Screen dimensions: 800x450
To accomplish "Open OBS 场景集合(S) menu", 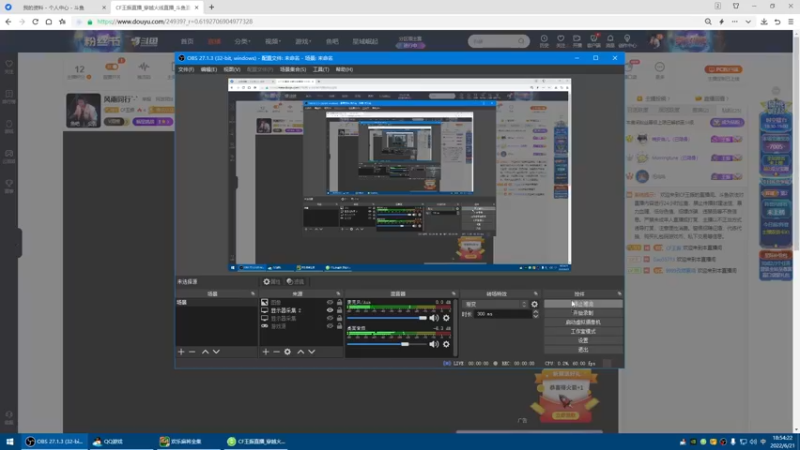I will tap(293, 69).
